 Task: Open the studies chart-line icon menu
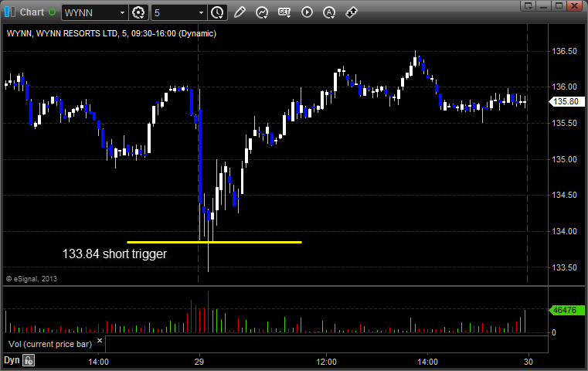tap(262, 12)
